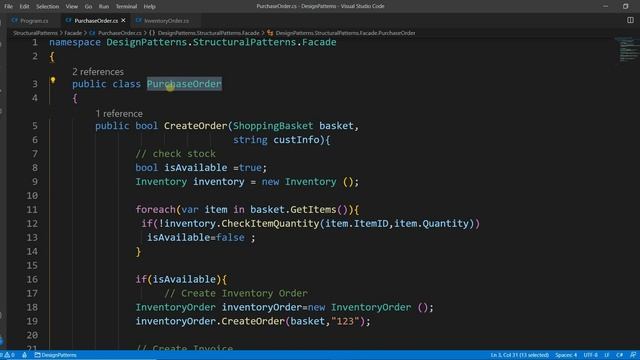640x360 pixels.
Task: Click line number 10 in the gutter
Action: pos(32,196)
